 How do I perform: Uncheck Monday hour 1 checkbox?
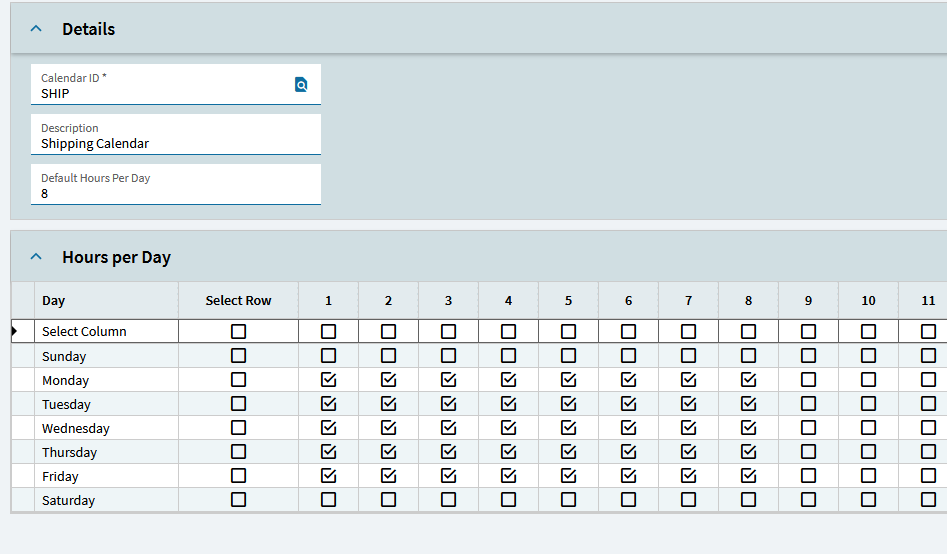click(328, 380)
